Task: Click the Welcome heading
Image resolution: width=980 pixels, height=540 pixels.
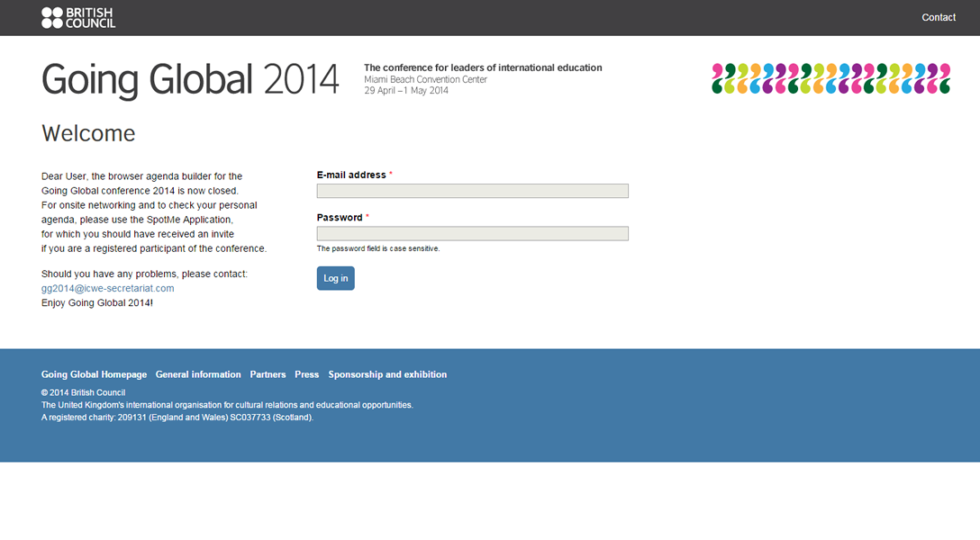Action: point(88,133)
